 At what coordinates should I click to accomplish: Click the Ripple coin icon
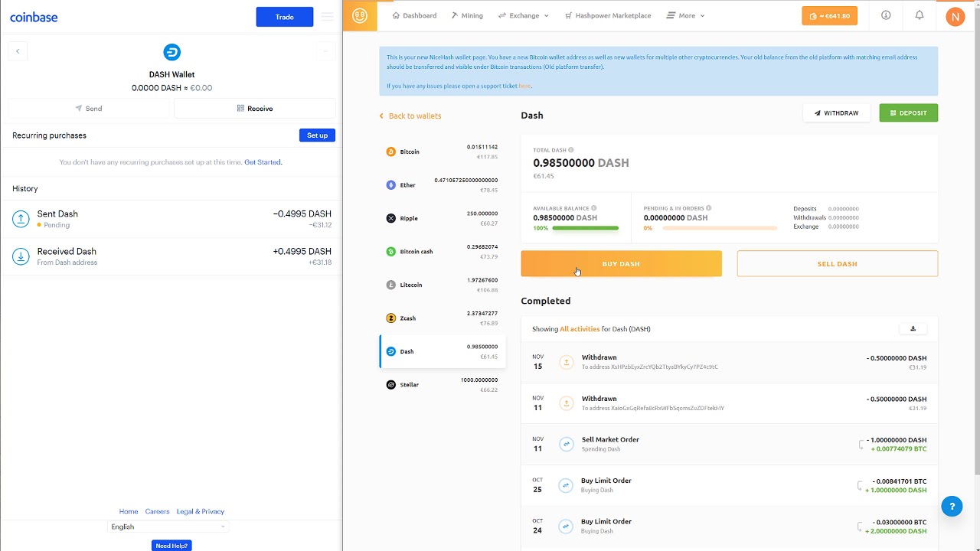390,218
